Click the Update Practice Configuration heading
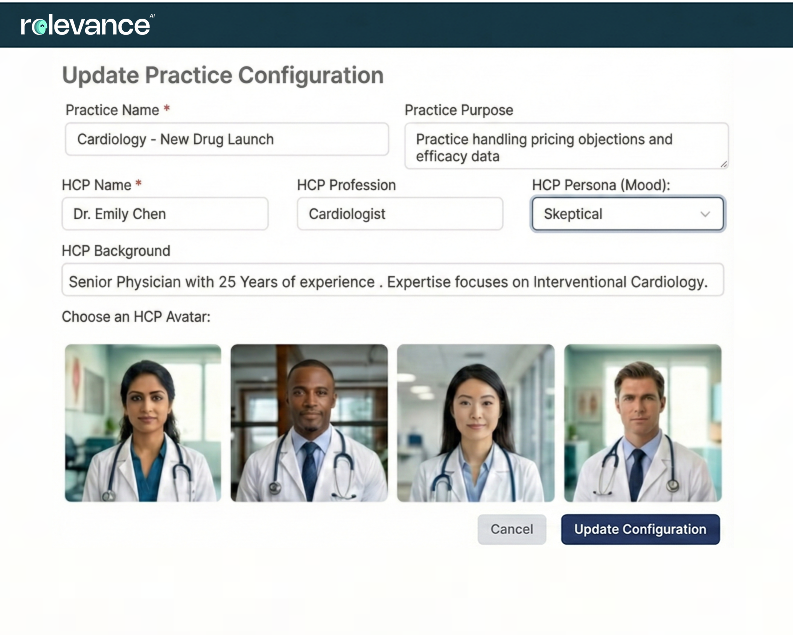793x635 pixels. (x=222, y=76)
